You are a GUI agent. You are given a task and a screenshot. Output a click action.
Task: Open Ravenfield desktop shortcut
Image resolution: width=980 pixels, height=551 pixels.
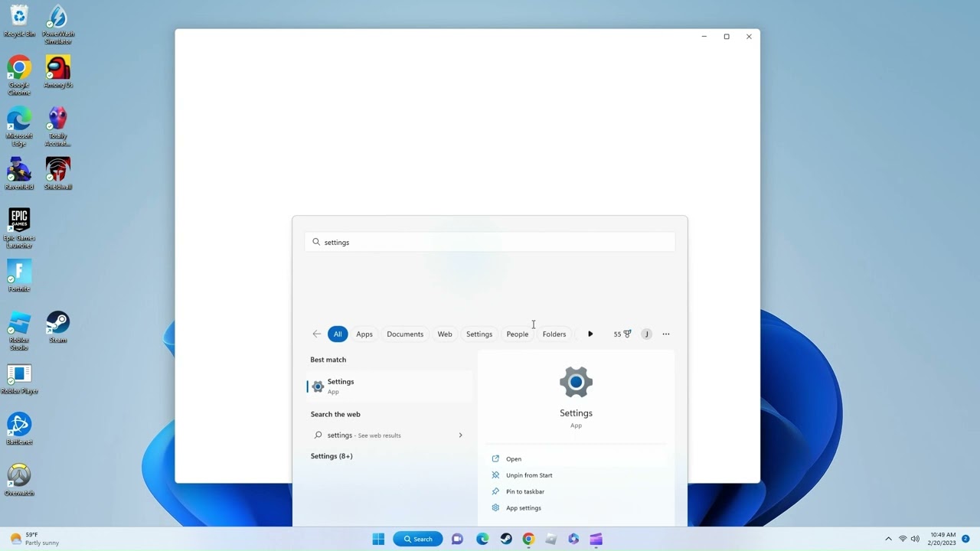(x=19, y=174)
